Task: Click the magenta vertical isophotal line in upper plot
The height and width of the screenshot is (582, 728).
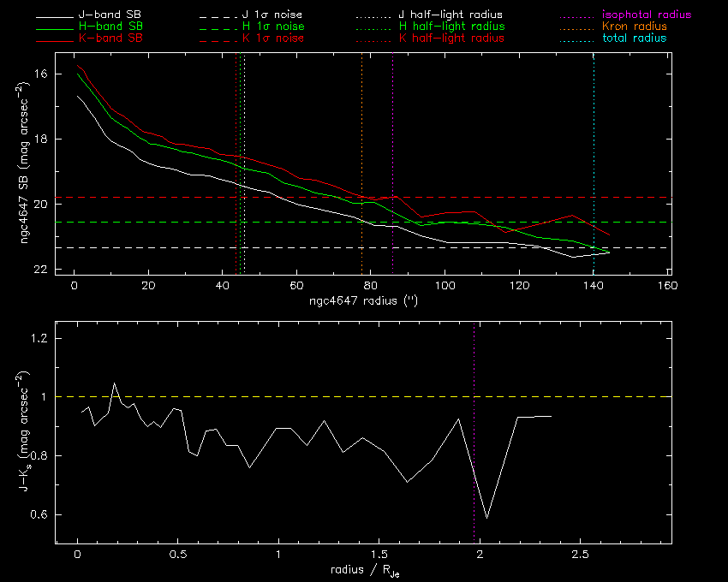Action: [x=392, y=128]
